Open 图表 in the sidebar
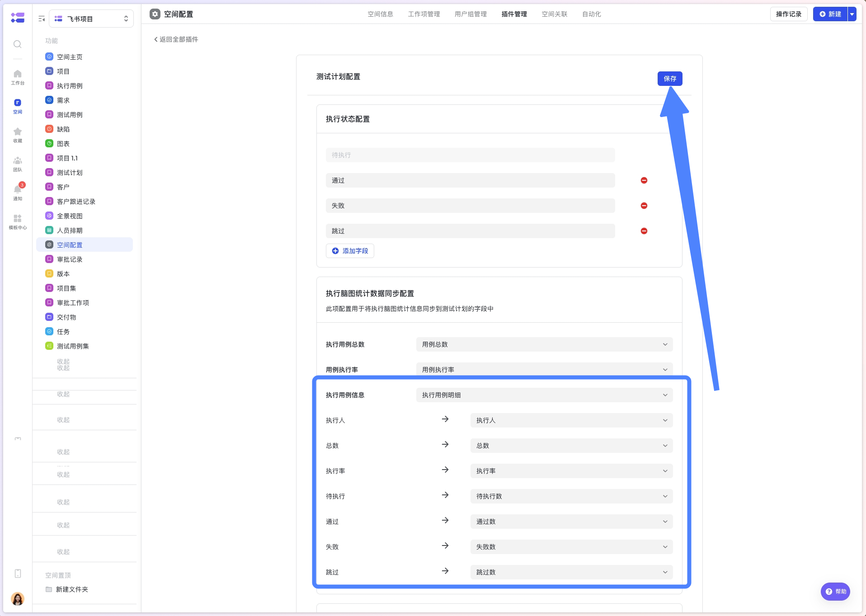 (x=85, y=144)
